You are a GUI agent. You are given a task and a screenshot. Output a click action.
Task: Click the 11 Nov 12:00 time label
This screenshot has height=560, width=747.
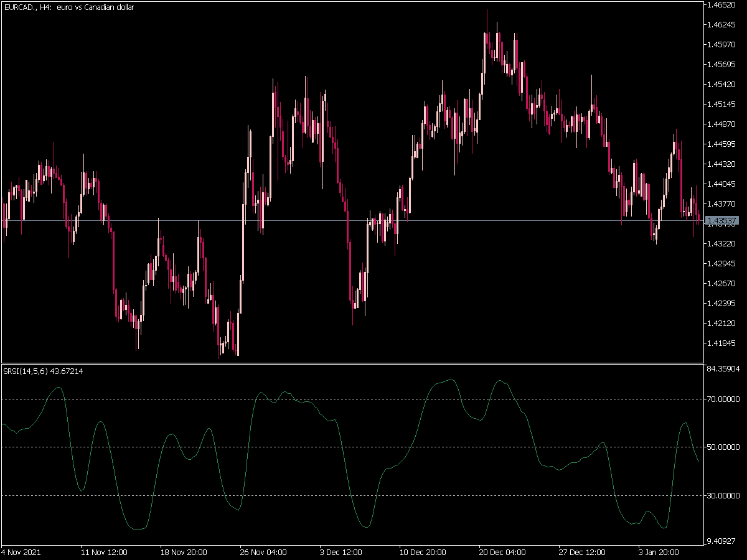(104, 553)
